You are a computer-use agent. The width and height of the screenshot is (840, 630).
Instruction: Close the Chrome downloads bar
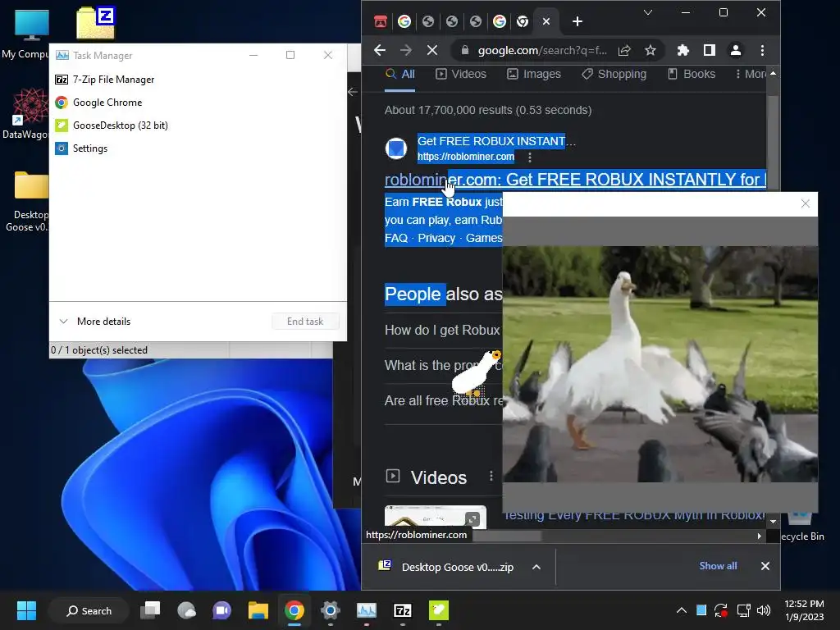pos(765,566)
